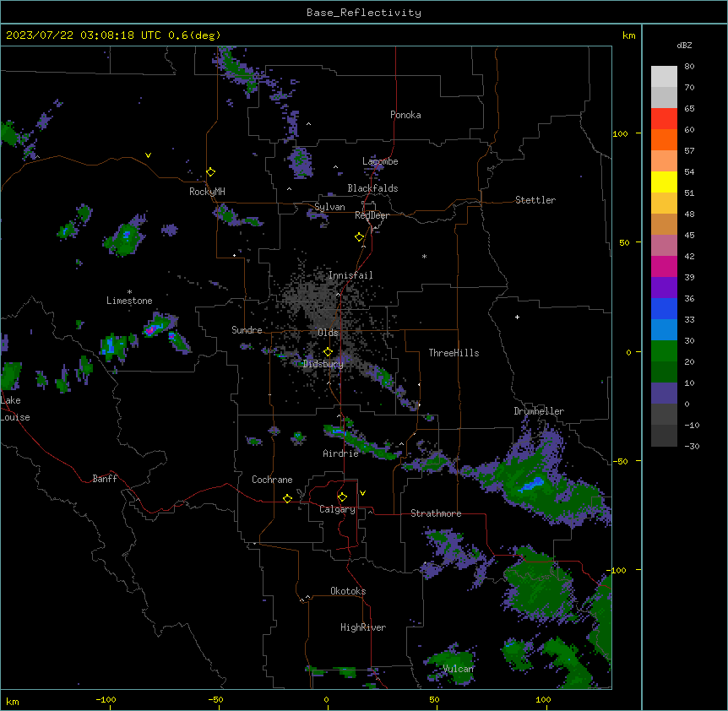Click the yellow diamond marker below Cochrane

click(x=287, y=498)
